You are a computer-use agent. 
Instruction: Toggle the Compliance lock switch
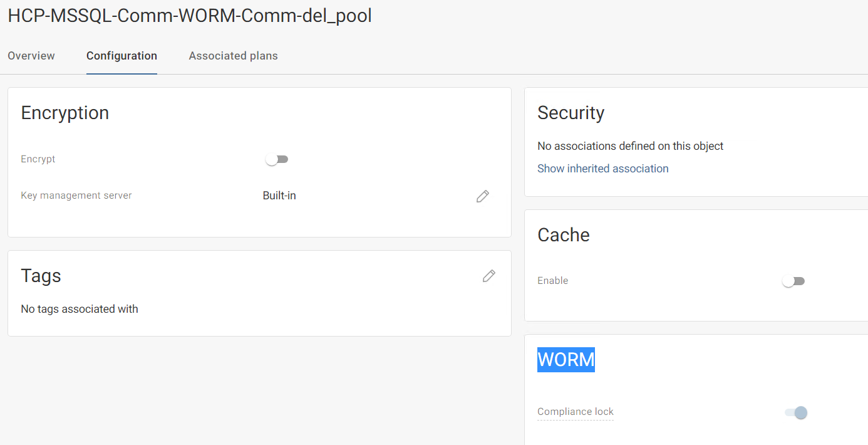(x=796, y=412)
